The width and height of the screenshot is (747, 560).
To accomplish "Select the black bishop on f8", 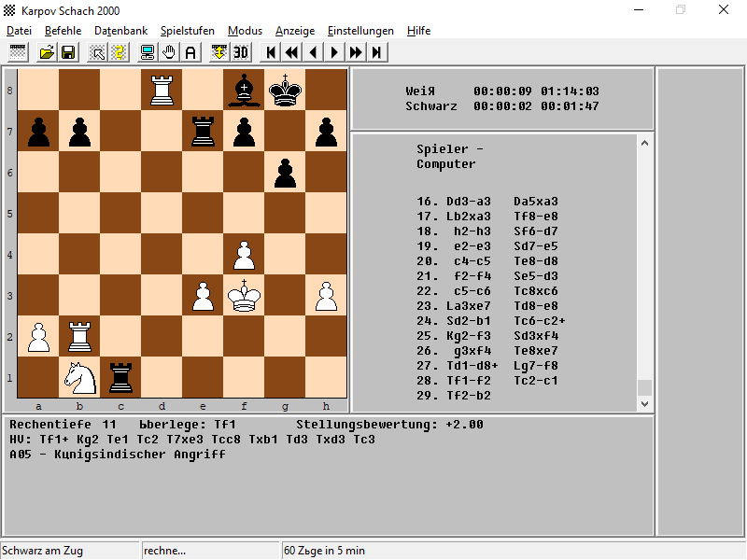I will coord(244,90).
